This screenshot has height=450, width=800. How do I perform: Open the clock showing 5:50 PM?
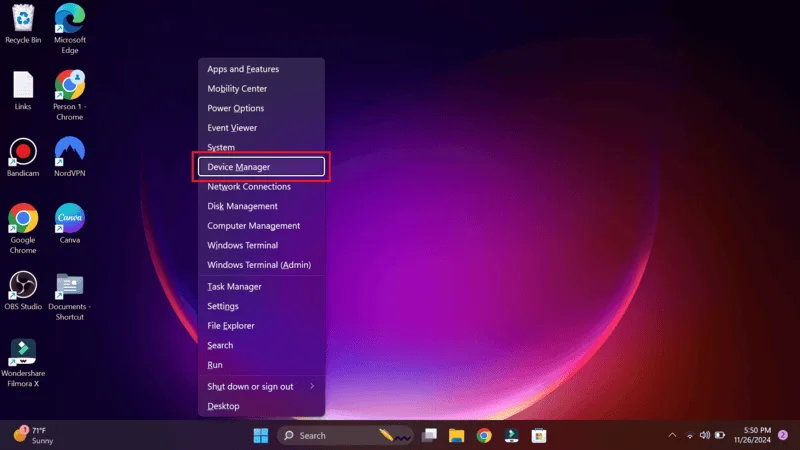tap(752, 435)
